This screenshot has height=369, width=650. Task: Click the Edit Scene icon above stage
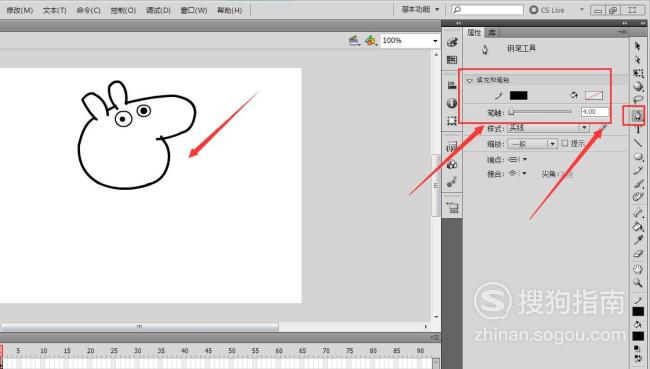(354, 41)
